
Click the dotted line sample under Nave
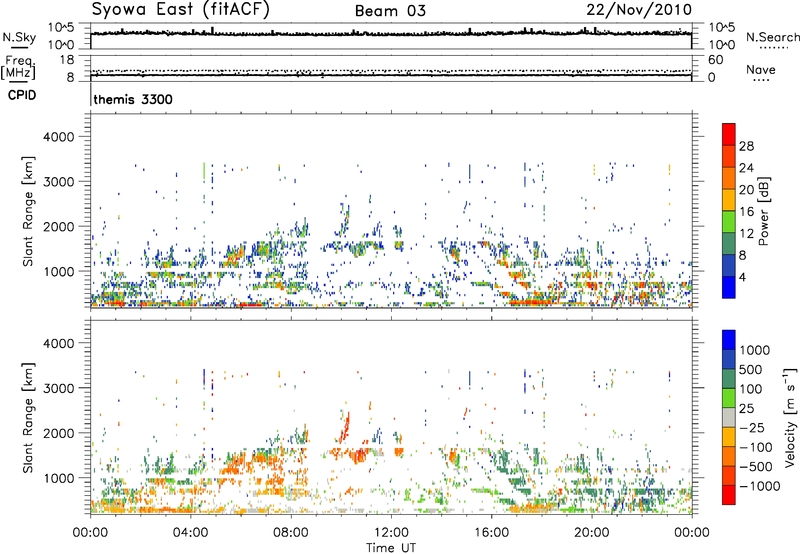click(761, 80)
